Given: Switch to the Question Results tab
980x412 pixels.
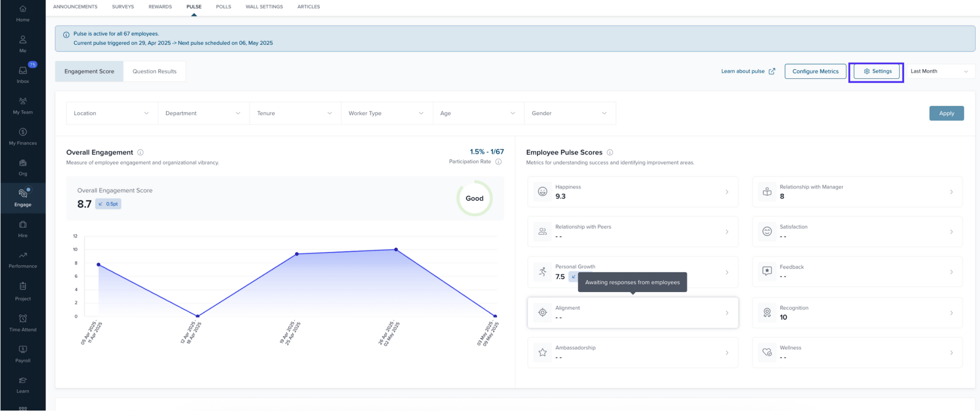Looking at the screenshot, I should (x=154, y=72).
